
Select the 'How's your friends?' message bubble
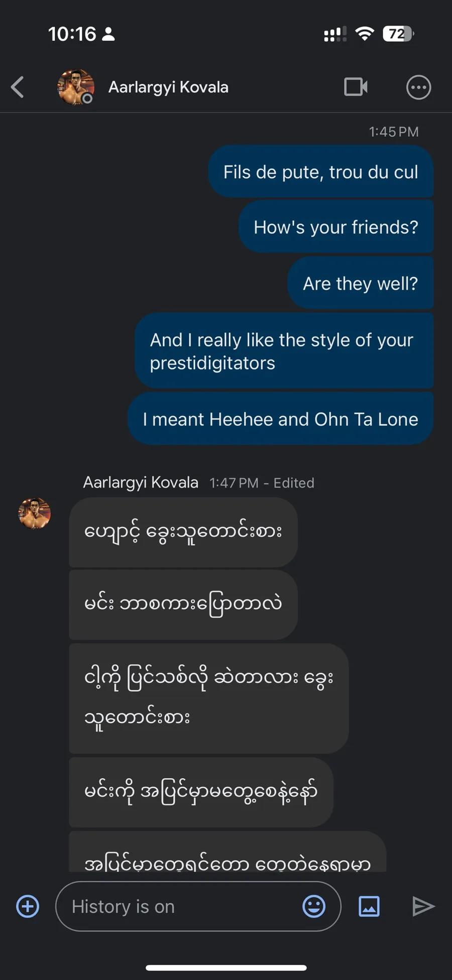click(x=335, y=227)
